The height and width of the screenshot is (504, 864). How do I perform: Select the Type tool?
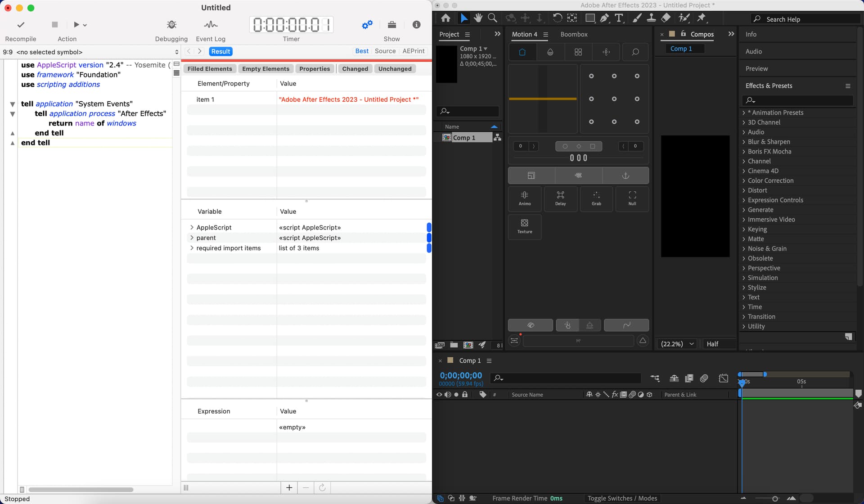(x=619, y=18)
